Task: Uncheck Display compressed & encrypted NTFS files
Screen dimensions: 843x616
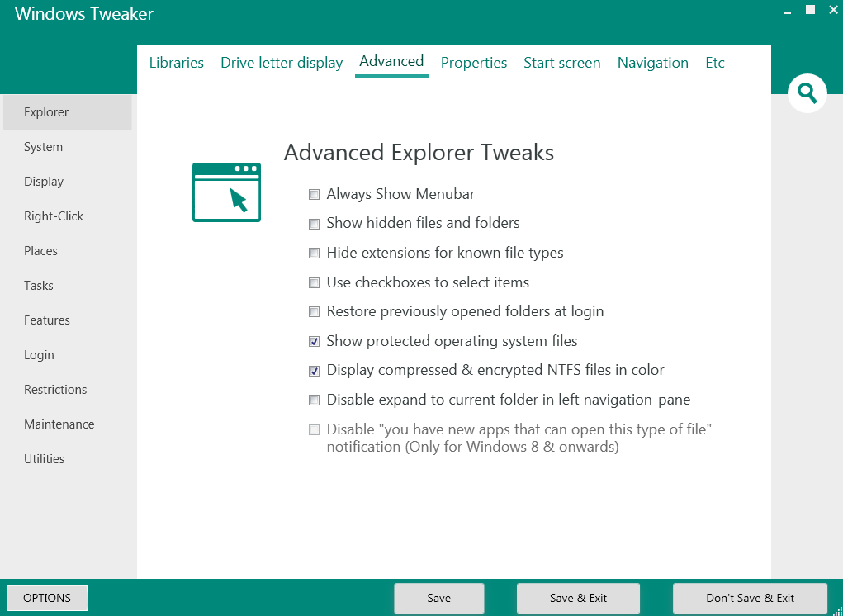Action: click(314, 371)
